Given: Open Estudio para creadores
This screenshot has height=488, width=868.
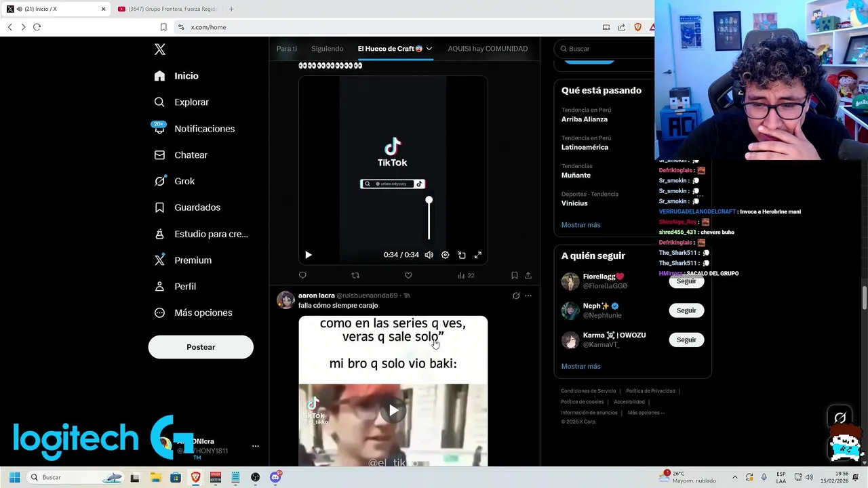Looking at the screenshot, I should coord(201,234).
